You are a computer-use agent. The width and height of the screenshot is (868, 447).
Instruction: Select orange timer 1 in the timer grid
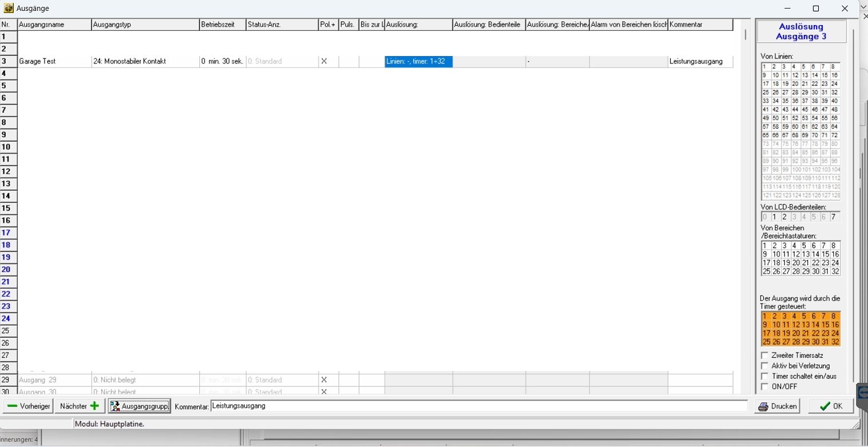pos(765,316)
